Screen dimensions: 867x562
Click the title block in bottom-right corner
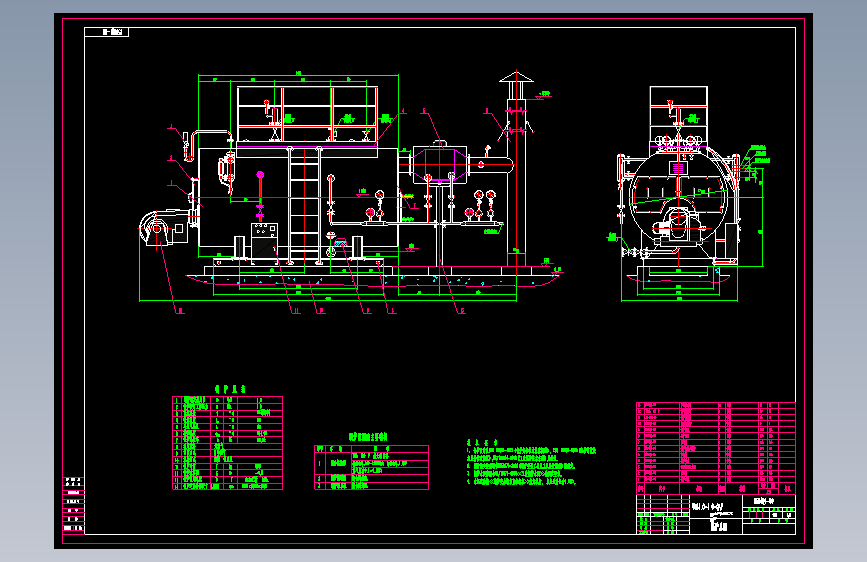(715, 514)
